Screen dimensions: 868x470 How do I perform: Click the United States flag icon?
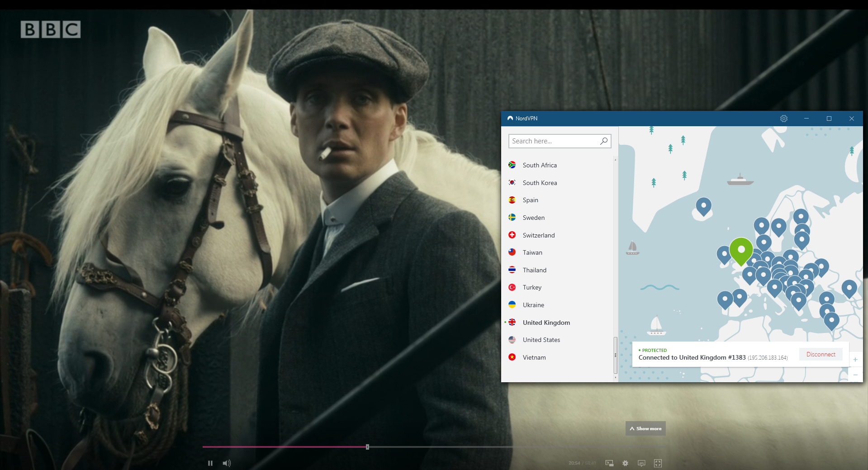[x=512, y=340]
